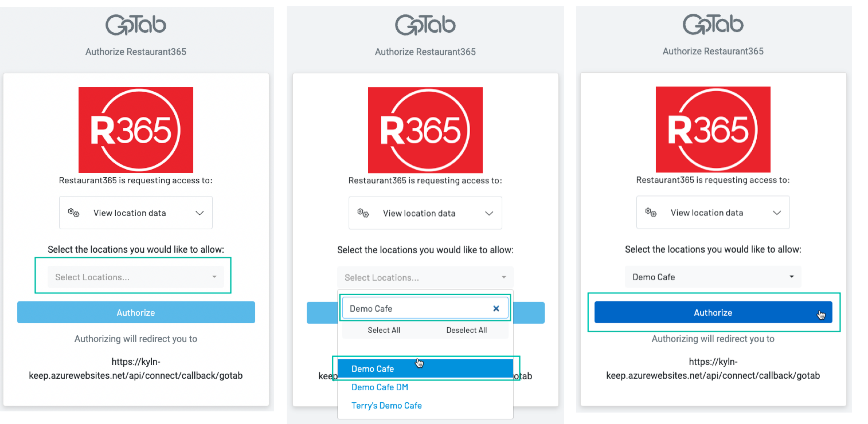Select Demo Cafe from the locations dropdown
The width and height of the screenshot is (868, 424).
pos(426,368)
